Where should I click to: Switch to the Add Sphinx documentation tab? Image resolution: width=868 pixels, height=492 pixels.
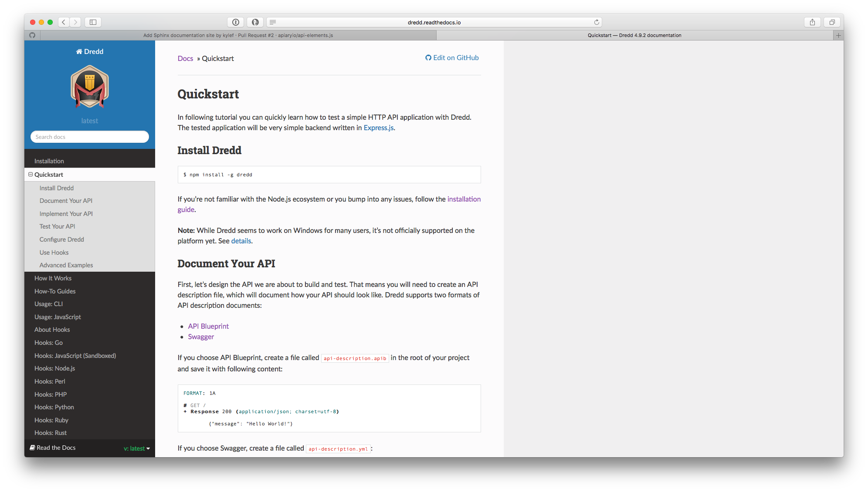coord(238,35)
